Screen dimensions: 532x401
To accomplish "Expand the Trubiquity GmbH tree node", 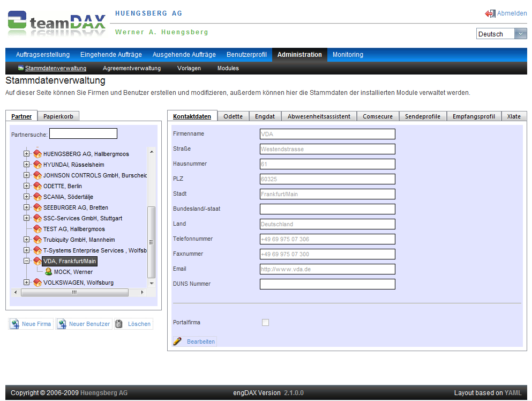I will pyautogui.click(x=26, y=240).
